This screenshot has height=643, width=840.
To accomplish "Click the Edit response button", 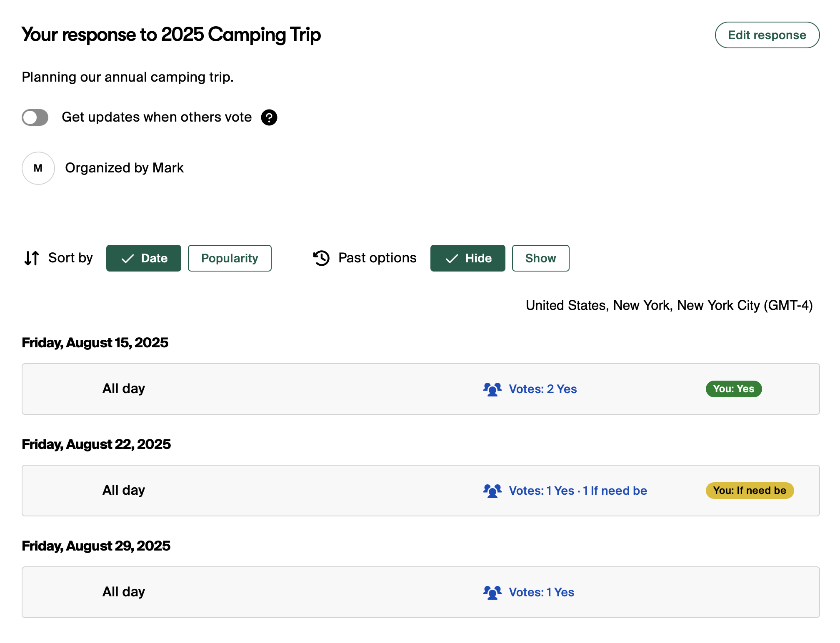I will pyautogui.click(x=767, y=35).
